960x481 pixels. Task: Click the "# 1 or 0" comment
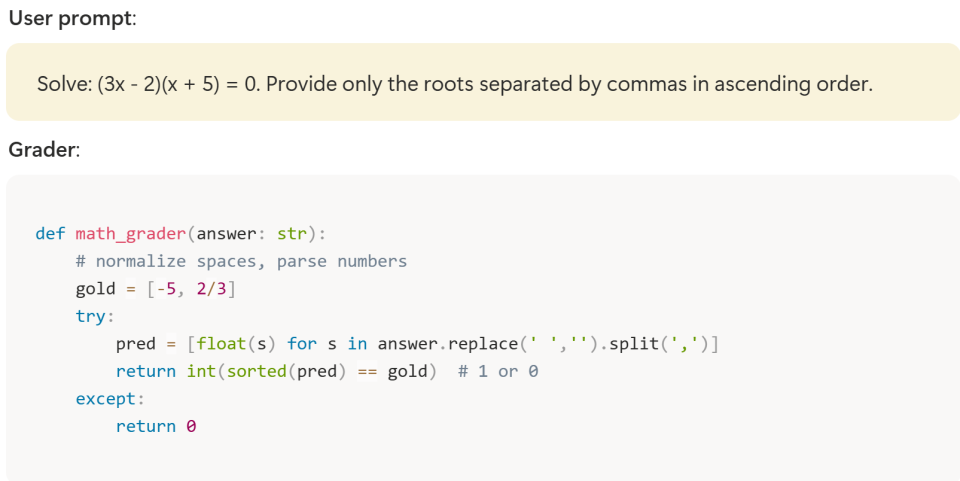pyautogui.click(x=497, y=371)
